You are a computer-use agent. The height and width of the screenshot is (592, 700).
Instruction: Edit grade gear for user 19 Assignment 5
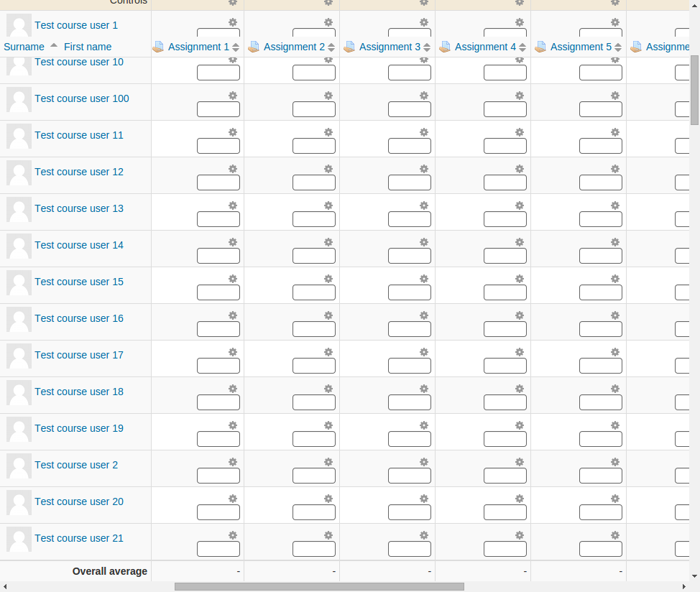(x=615, y=425)
